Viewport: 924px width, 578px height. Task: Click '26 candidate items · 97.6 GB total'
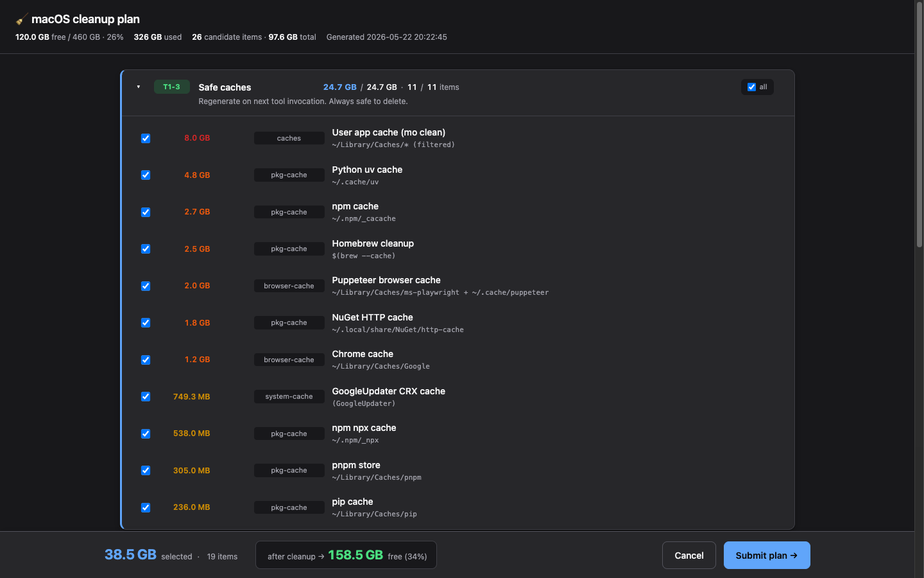(254, 37)
